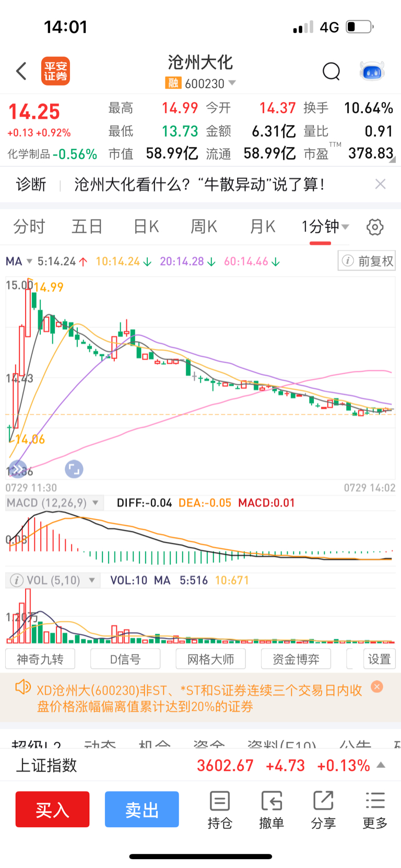This screenshot has width=401, height=868.
Task: Open indicator 设置 button
Action: (x=379, y=659)
